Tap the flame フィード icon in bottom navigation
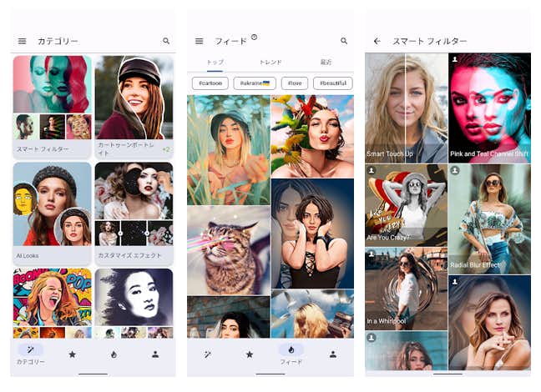 pos(291,354)
